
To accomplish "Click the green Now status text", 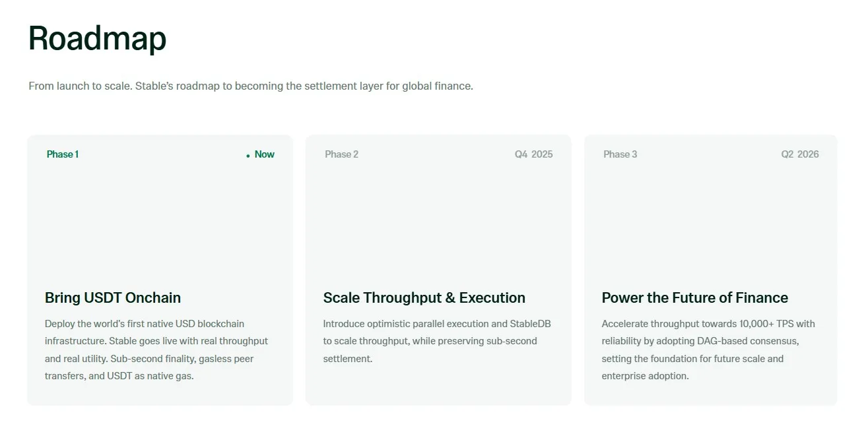I will pyautogui.click(x=264, y=154).
